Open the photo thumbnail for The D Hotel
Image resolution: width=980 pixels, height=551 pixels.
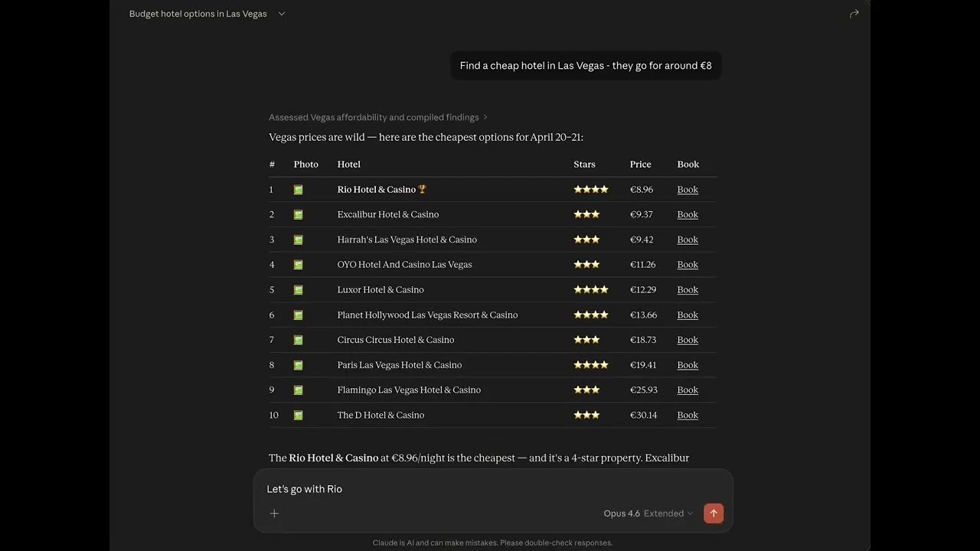(299, 415)
